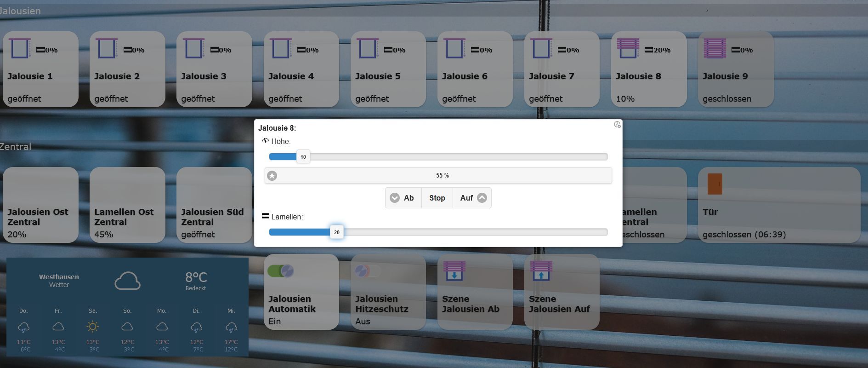Click the Jalousie 7 blind icon
The image size is (868, 368).
[541, 48]
